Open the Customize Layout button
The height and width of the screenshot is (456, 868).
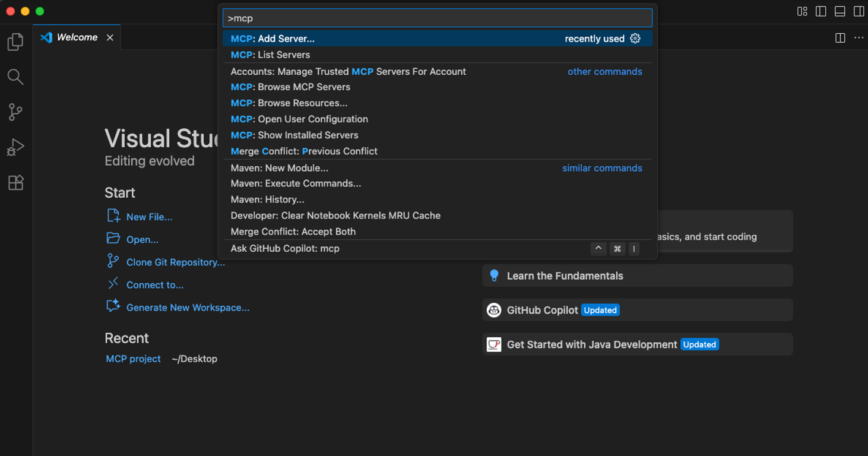802,11
